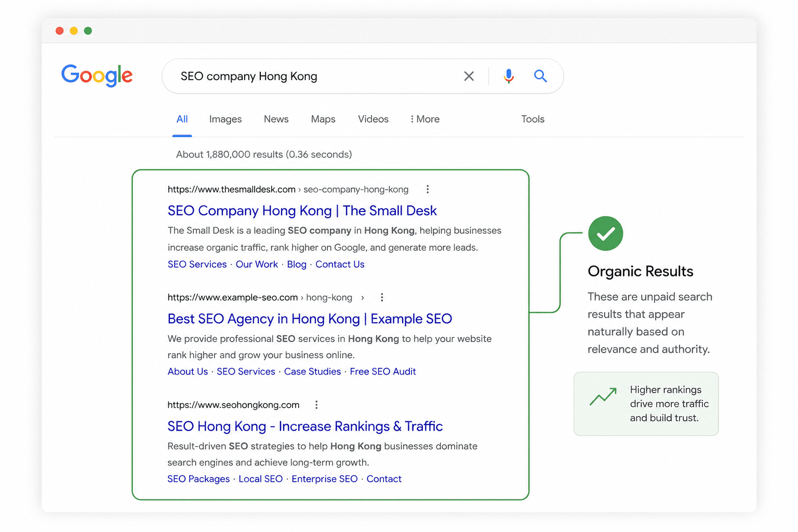The height and width of the screenshot is (532, 798).
Task: Click the Local SEO sitelink
Action: [260, 479]
